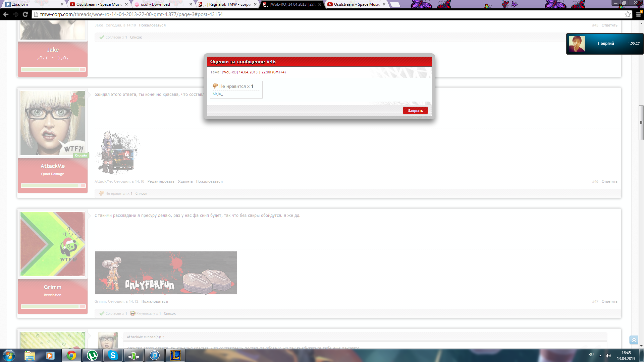Reply to post #45 with Ответить

pyautogui.click(x=609, y=25)
